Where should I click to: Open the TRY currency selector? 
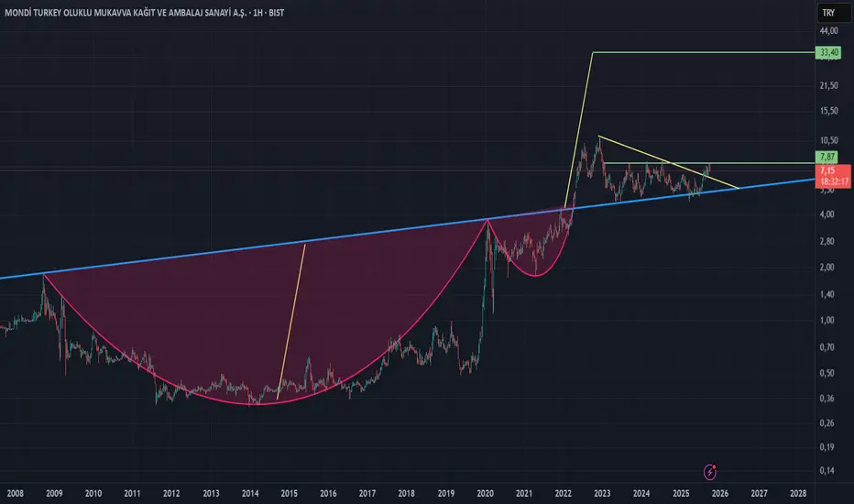click(x=834, y=13)
